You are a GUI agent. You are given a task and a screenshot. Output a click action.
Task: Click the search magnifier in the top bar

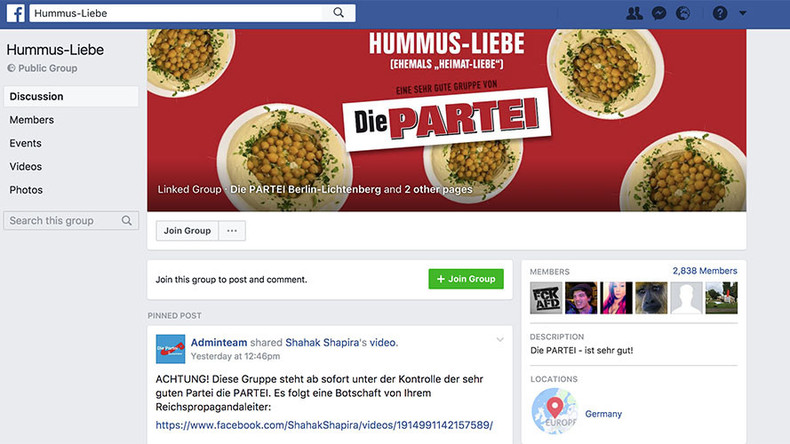coord(339,13)
